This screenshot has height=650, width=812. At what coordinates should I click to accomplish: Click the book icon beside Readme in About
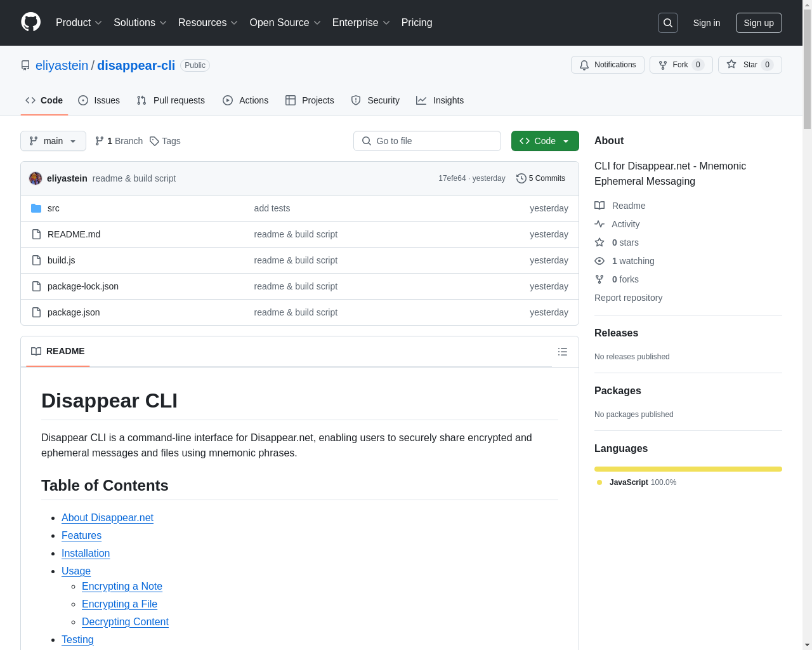pos(599,206)
